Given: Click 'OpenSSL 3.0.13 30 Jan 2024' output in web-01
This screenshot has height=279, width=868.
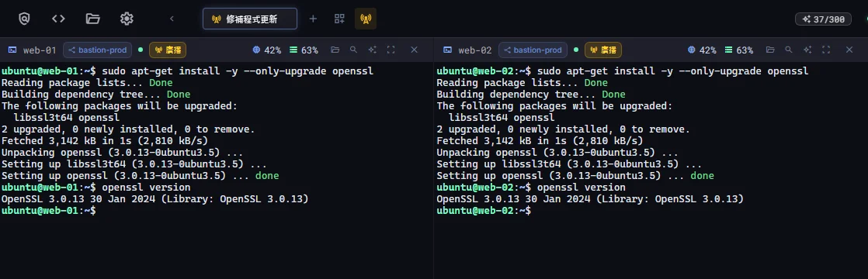Looking at the screenshot, I should coord(155,199).
